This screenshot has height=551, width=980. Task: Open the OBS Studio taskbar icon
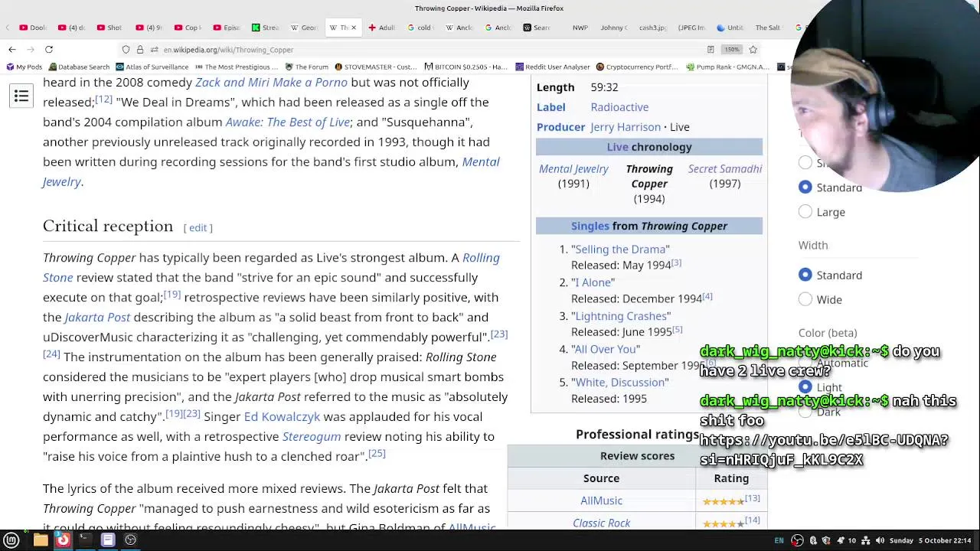pyautogui.click(x=130, y=540)
